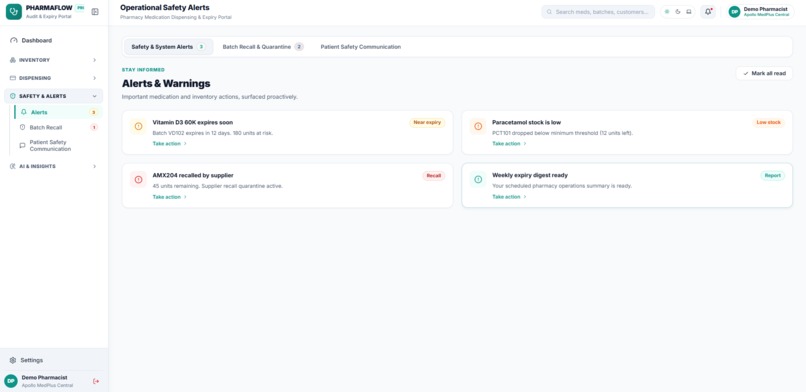Click the AMX204 recall red icon
Image resolution: width=806 pixels, height=392 pixels.
pos(138,180)
